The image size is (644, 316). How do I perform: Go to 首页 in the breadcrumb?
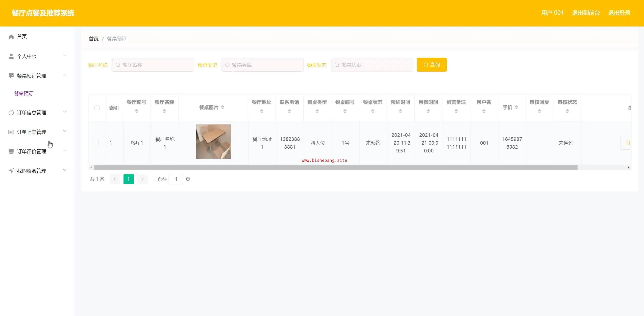[x=94, y=39]
